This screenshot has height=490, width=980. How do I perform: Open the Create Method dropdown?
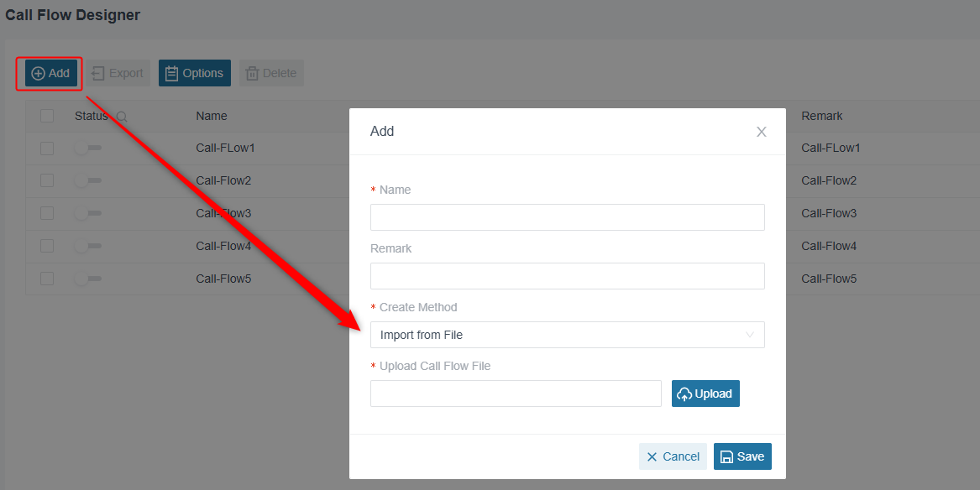568,335
